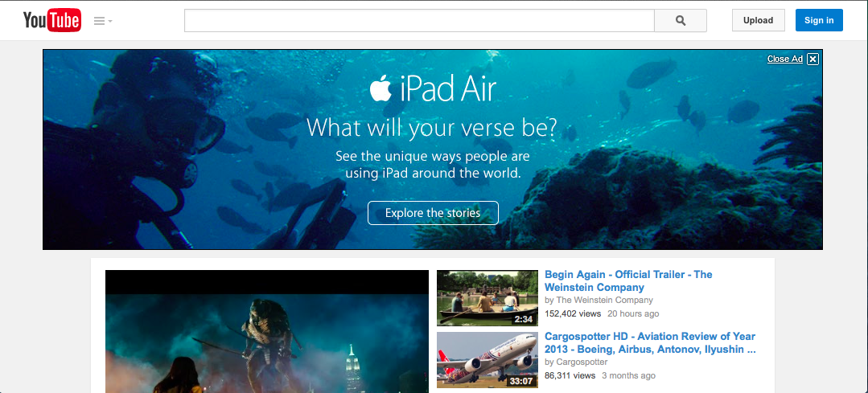The width and height of the screenshot is (868, 393).
Task: Click the 'See the unique ways people are' ad text
Action: (x=432, y=157)
